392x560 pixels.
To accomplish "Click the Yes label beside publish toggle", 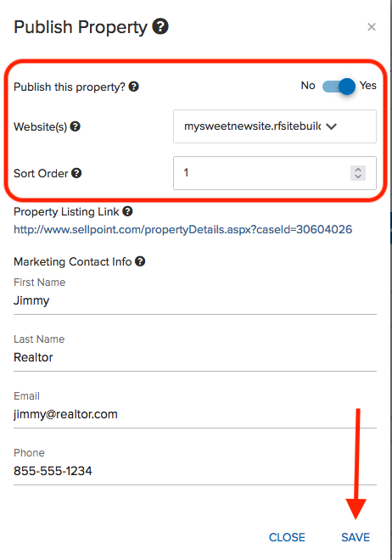I will [367, 86].
